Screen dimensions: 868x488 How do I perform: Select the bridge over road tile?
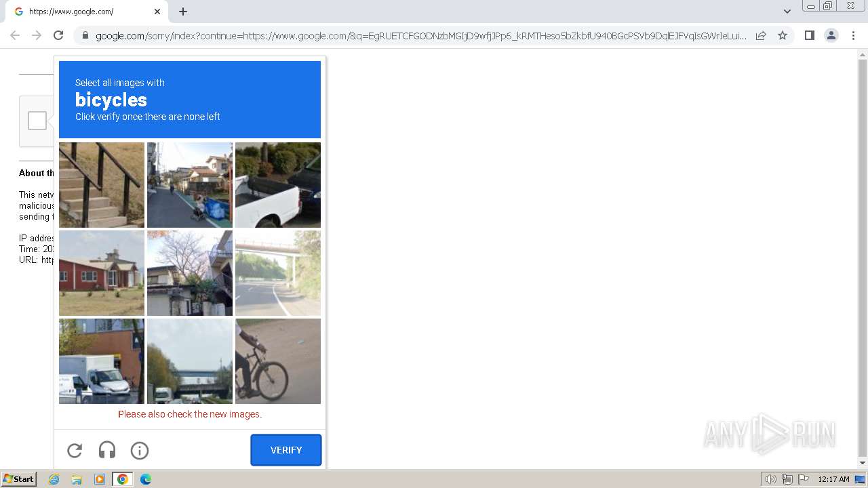[x=190, y=361]
